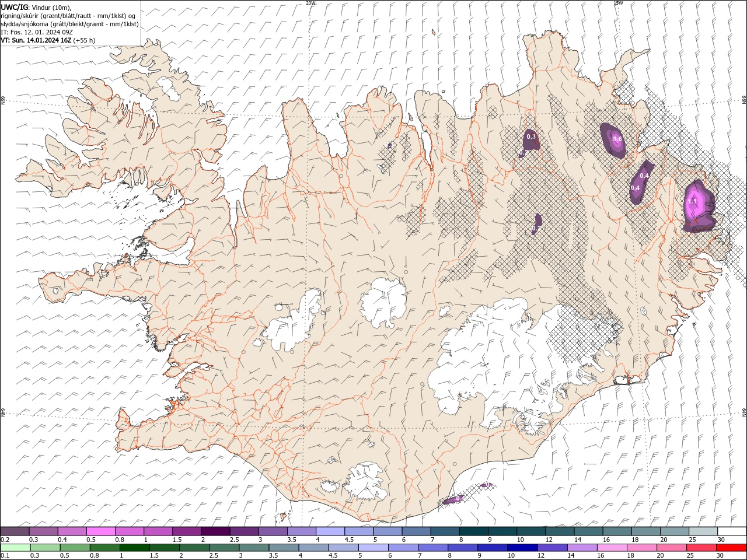Click the 0.3 precipitation value on the map

pos(531,136)
